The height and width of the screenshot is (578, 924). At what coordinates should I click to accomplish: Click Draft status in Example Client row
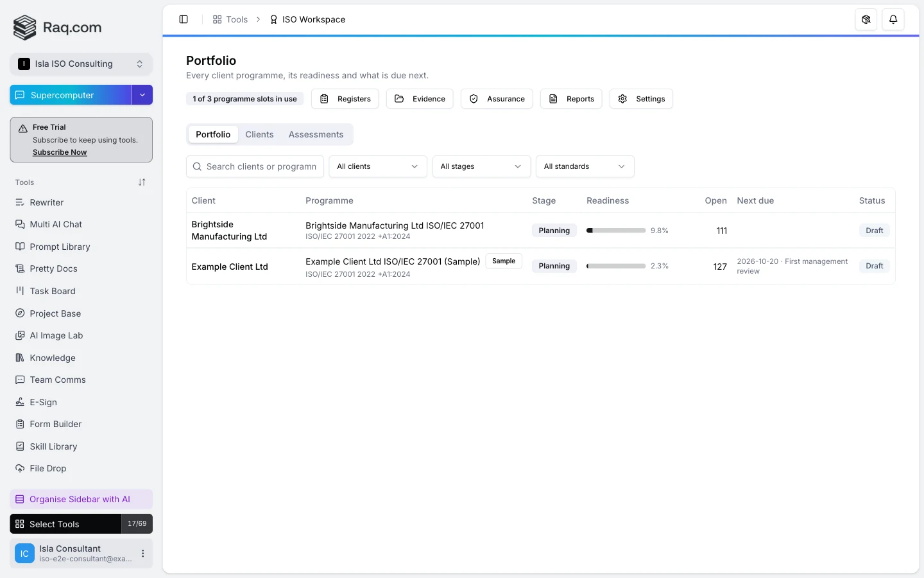point(875,266)
